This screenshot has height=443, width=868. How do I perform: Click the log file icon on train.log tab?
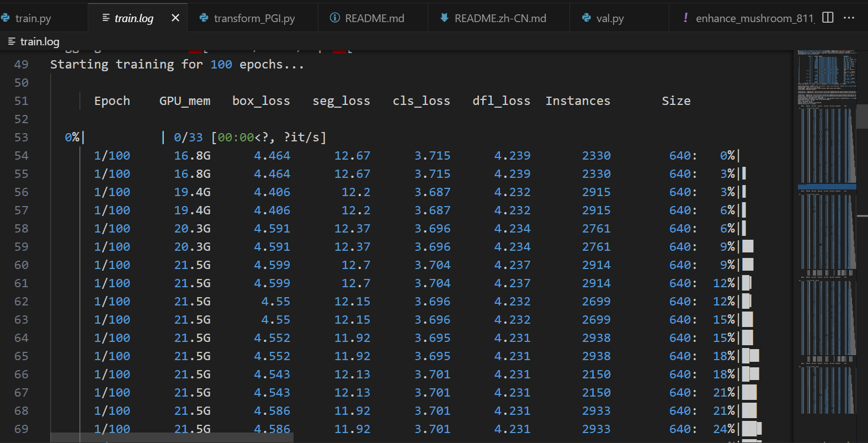click(106, 18)
